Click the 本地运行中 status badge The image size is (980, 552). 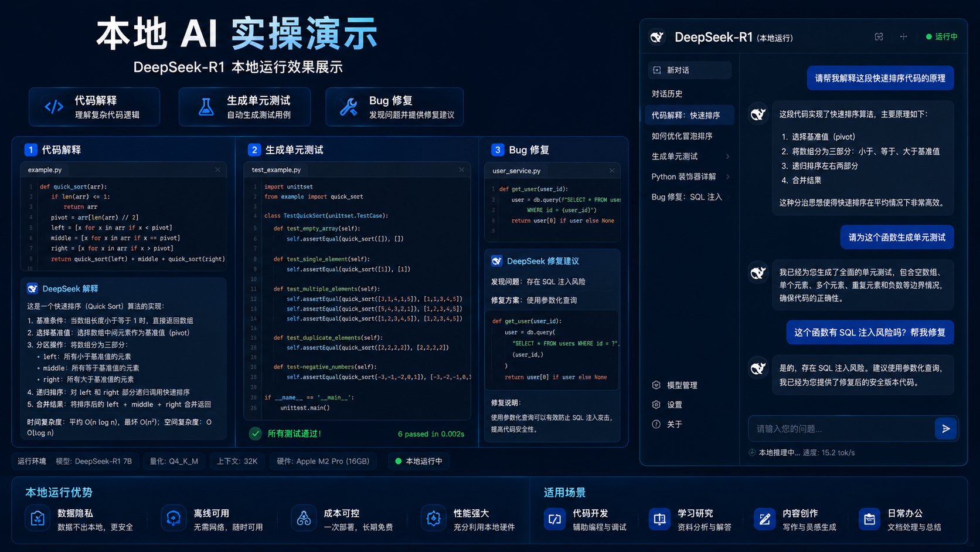418,461
